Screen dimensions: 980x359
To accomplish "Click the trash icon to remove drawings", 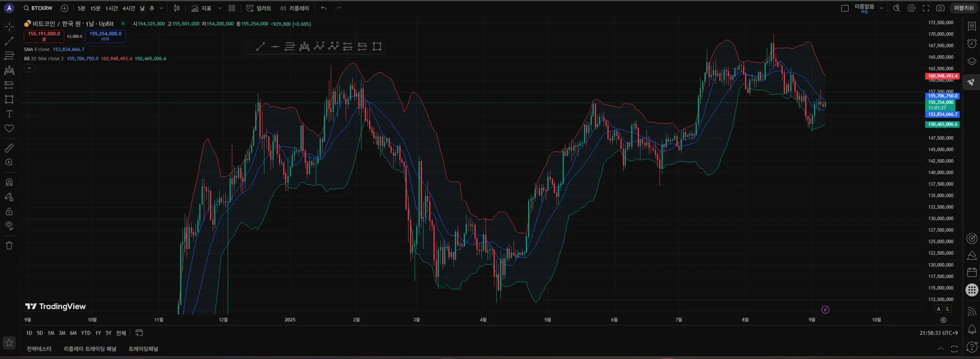I will click(x=9, y=246).
